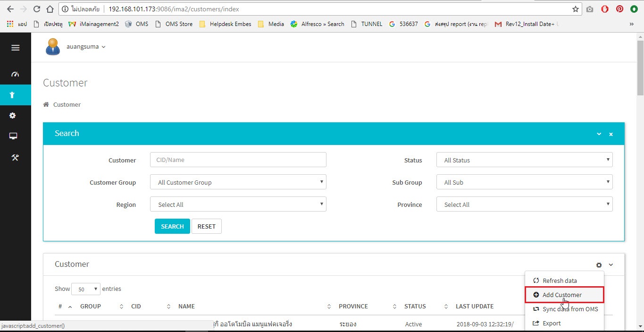The image size is (644, 332).
Task: Open the Region dropdown
Action: tap(238, 204)
